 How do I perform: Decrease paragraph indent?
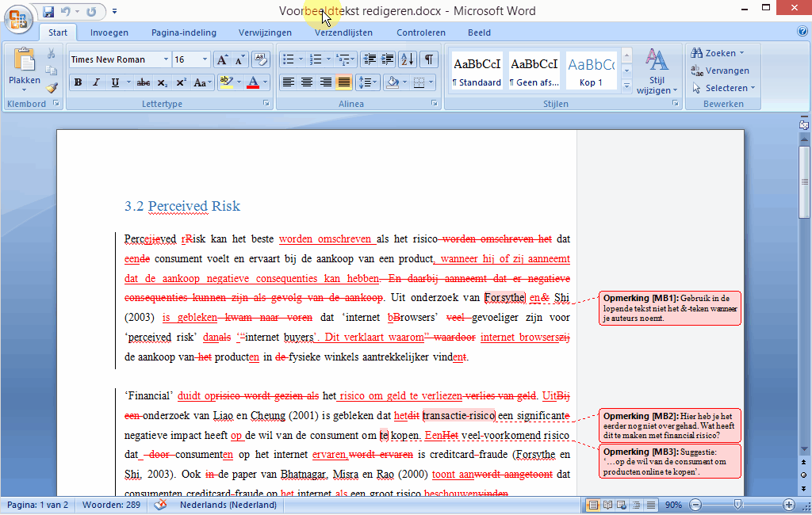370,59
